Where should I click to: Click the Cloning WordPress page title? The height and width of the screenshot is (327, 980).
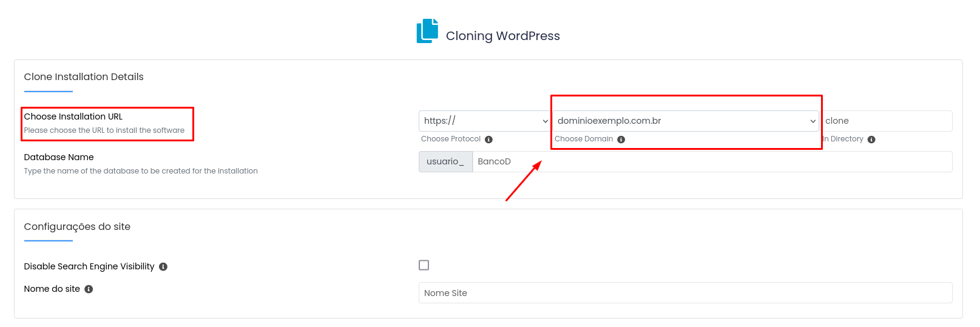(503, 36)
